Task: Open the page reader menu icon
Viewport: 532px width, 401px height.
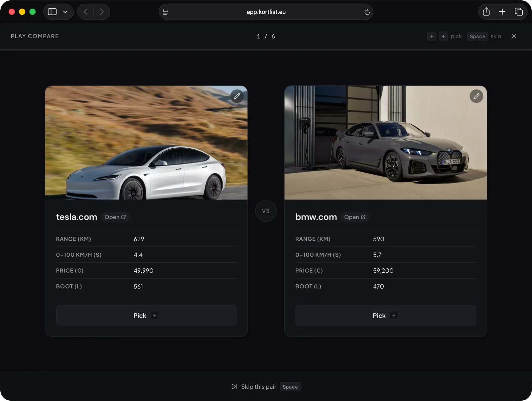Action: (166, 12)
